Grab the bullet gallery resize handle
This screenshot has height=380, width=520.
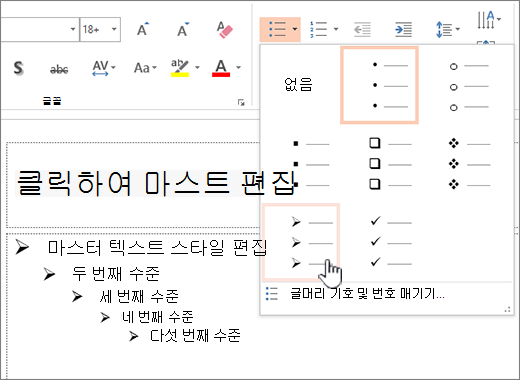point(508,310)
